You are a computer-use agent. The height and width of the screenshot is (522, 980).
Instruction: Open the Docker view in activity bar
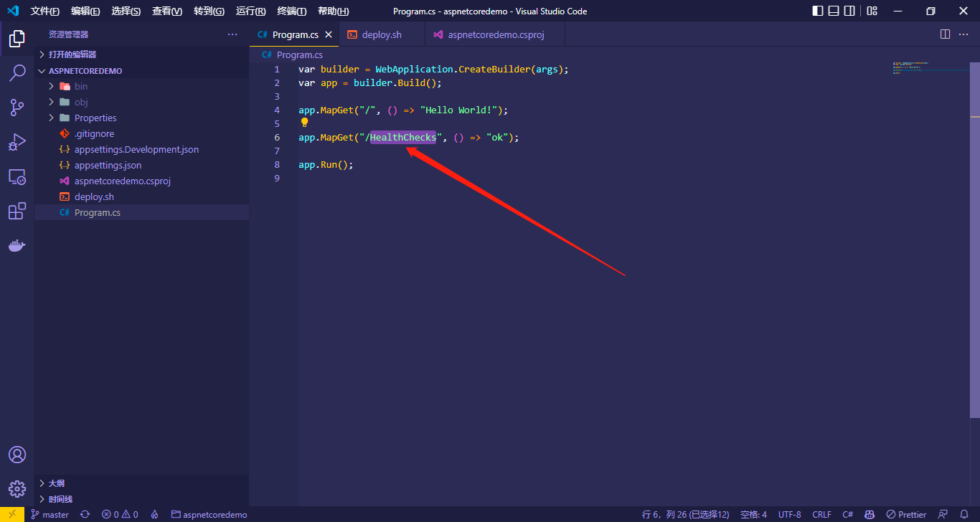pos(17,245)
